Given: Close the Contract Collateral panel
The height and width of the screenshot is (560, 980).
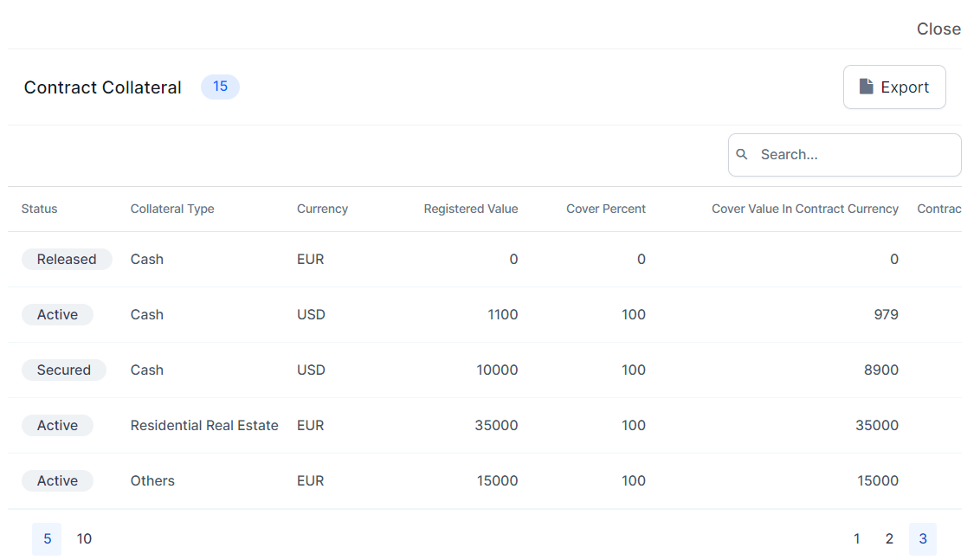Looking at the screenshot, I should point(938,29).
